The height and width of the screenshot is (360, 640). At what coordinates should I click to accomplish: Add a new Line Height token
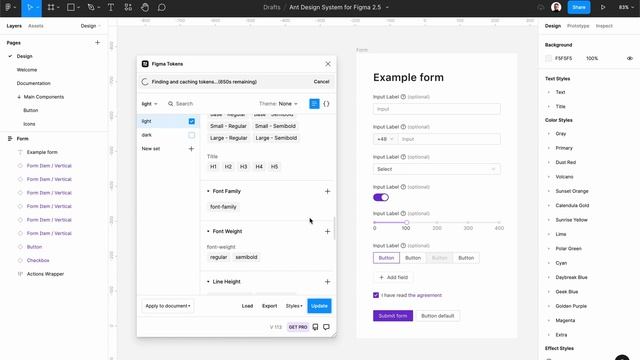pyautogui.click(x=327, y=282)
